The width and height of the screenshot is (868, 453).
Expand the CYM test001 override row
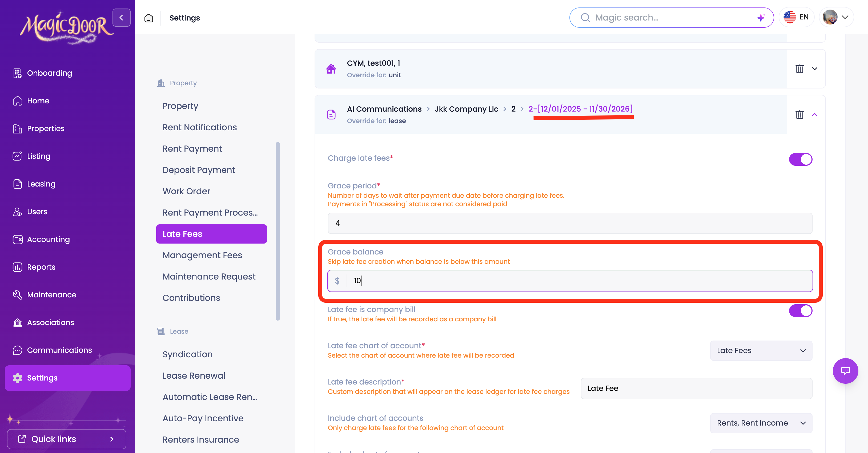814,69
